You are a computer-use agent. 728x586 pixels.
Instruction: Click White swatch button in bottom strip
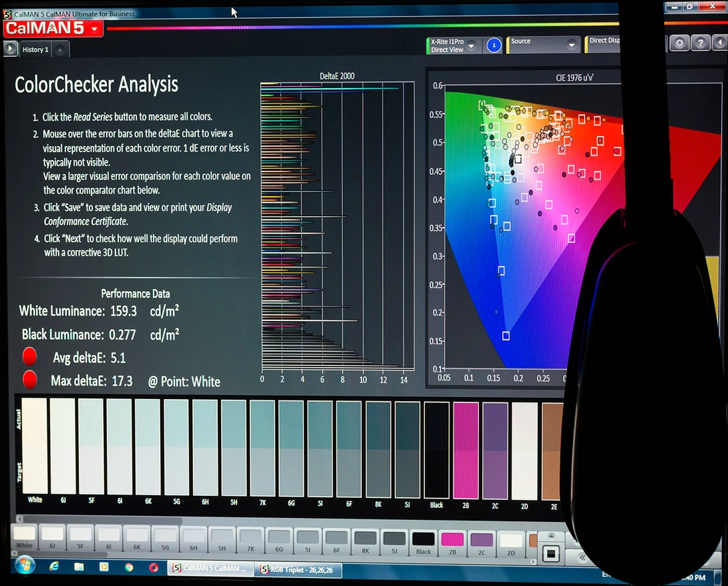(x=24, y=537)
